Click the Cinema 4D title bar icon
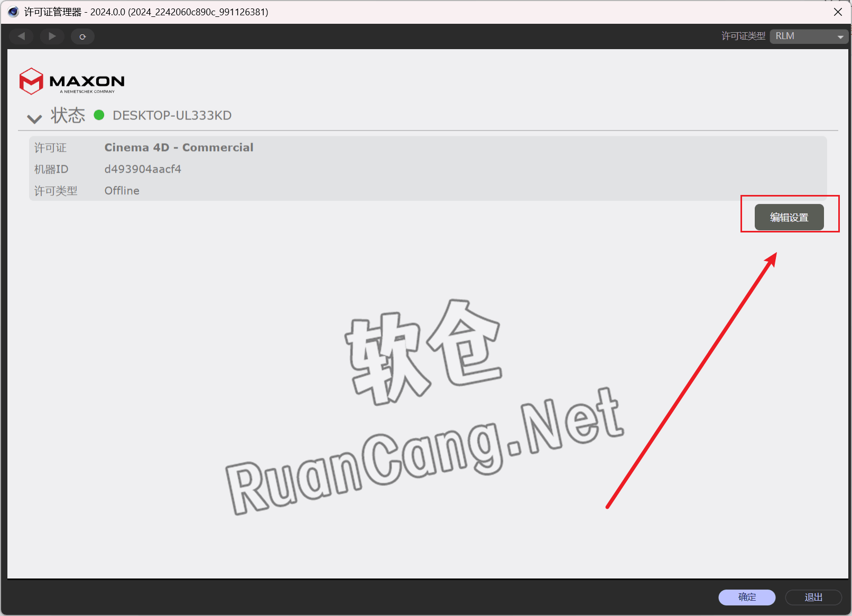This screenshot has width=852, height=616. tap(13, 12)
